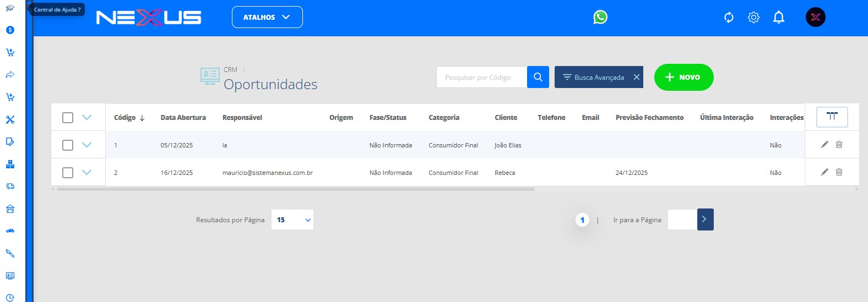
Task: Click the user profile avatar
Action: pyautogui.click(x=815, y=18)
